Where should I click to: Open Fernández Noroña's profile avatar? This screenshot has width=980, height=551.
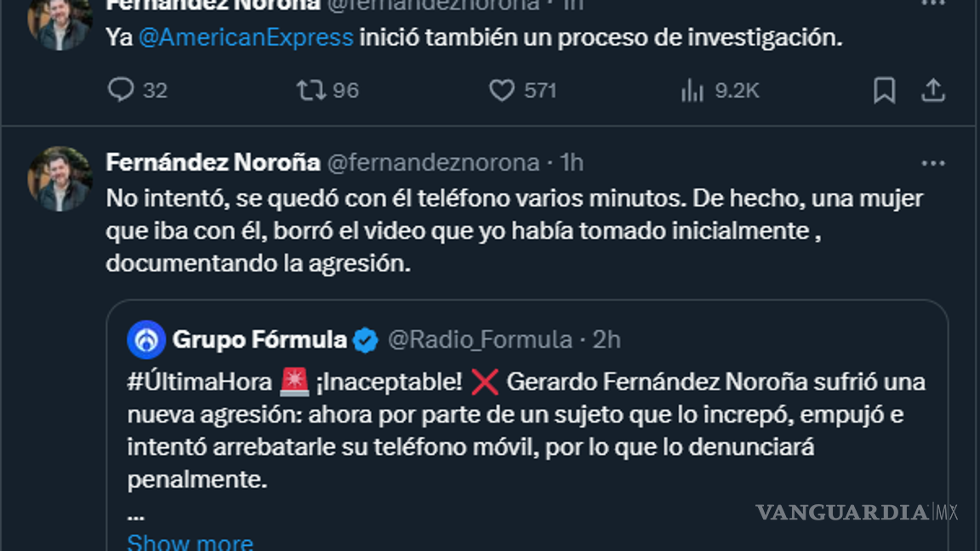coord(59,17)
